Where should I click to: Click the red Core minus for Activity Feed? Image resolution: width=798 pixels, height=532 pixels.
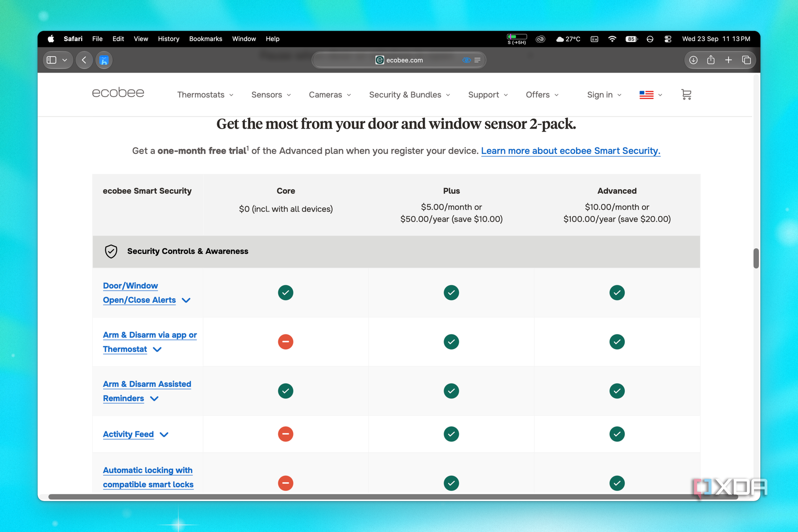(x=285, y=434)
